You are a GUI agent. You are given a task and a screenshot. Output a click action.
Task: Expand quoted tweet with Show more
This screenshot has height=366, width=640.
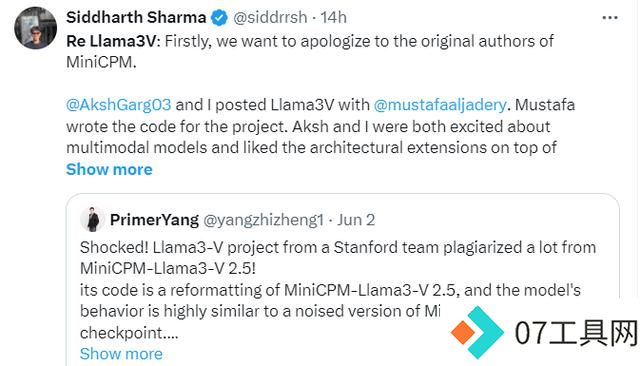pyautogui.click(x=121, y=354)
